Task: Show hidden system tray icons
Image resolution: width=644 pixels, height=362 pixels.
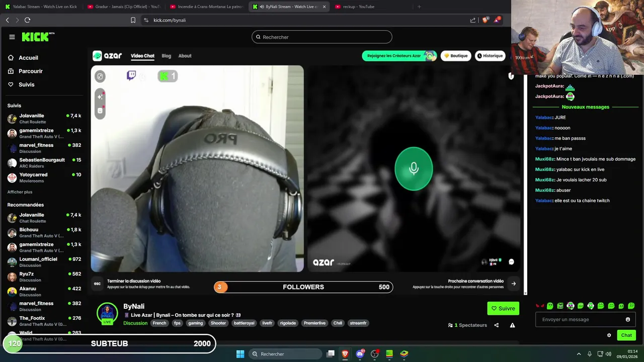Action: pyautogui.click(x=579, y=354)
